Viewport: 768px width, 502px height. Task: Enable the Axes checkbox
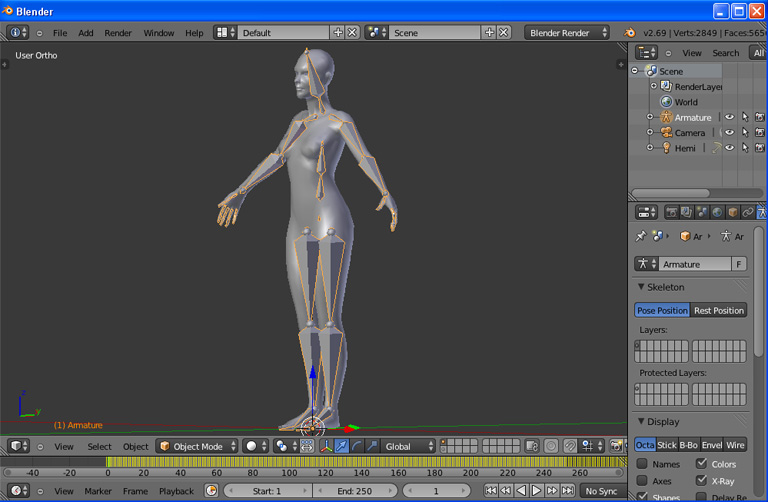point(642,480)
